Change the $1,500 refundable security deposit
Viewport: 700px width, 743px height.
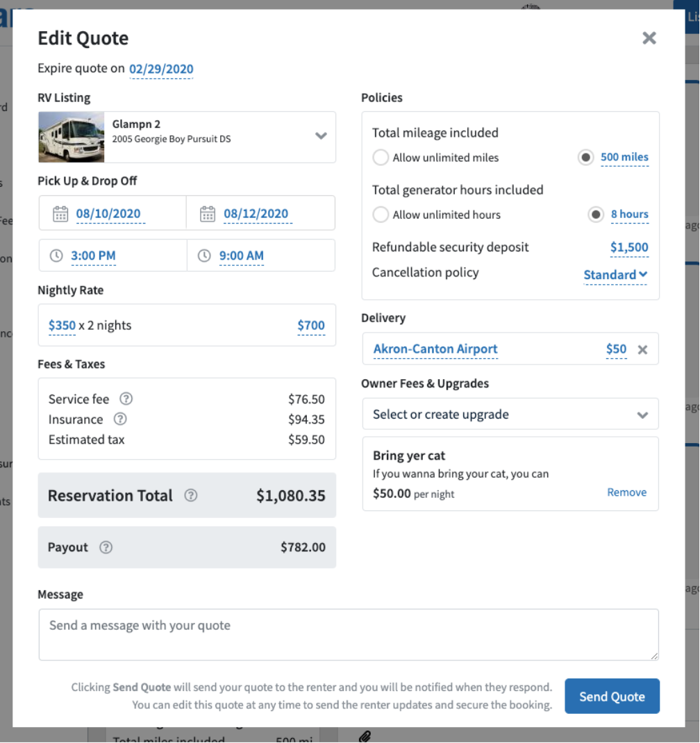[x=628, y=247]
